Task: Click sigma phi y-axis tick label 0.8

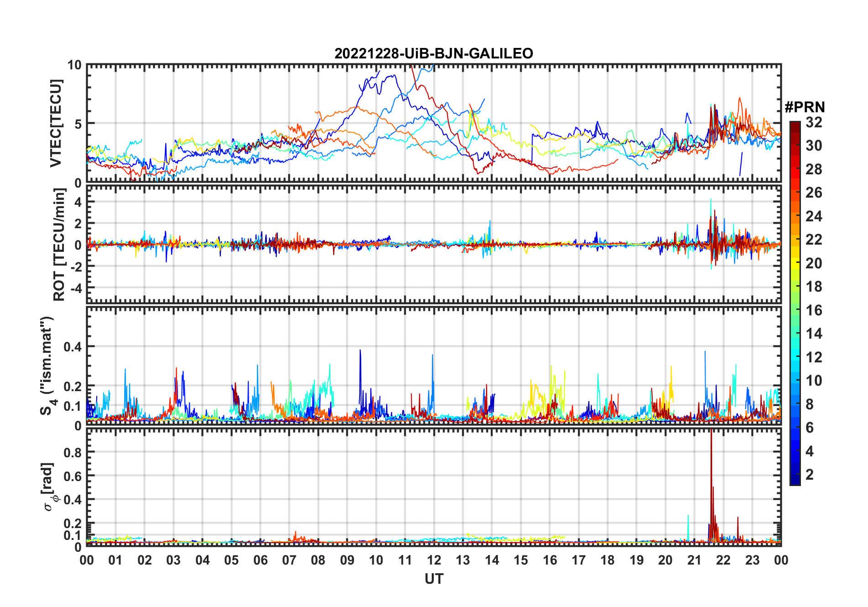Action: 73,452
